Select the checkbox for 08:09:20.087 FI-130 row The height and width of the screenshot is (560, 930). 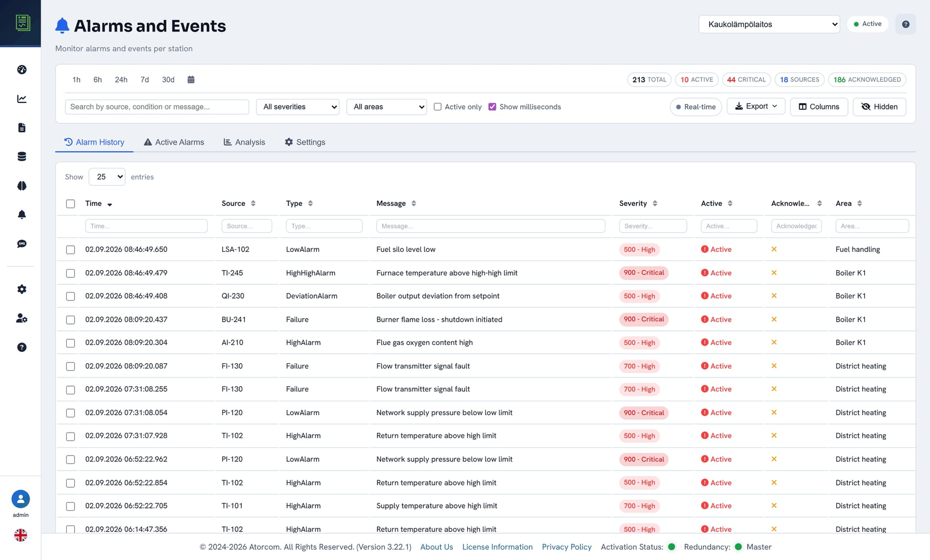coord(71,366)
